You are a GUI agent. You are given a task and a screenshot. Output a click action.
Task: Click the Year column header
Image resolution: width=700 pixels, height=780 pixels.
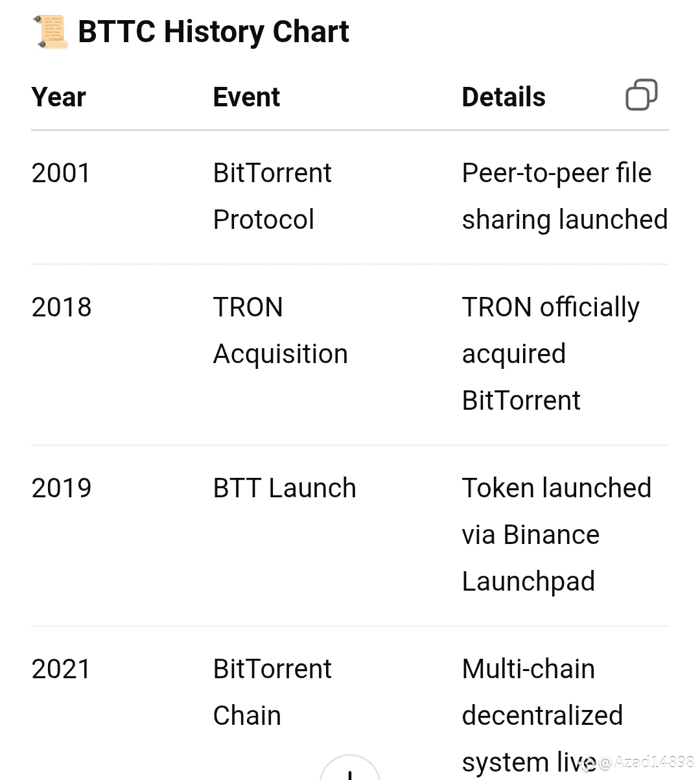click(x=58, y=97)
